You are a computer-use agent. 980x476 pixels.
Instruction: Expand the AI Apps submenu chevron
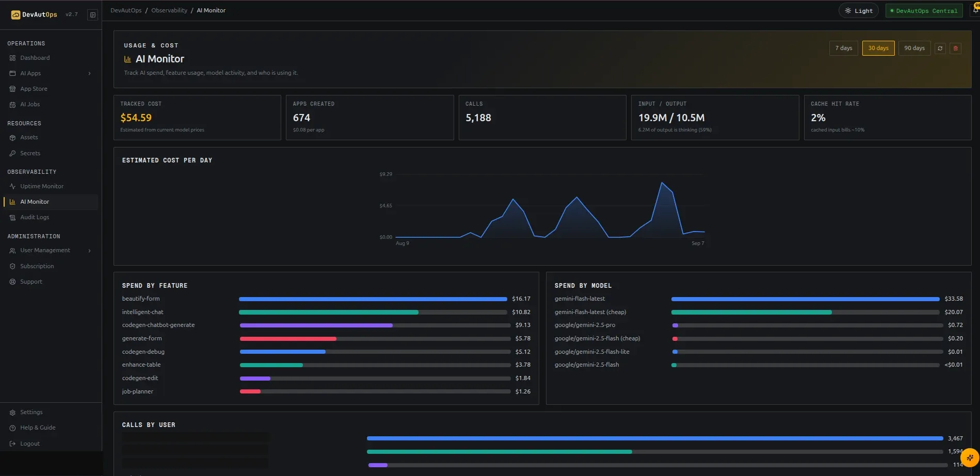90,74
